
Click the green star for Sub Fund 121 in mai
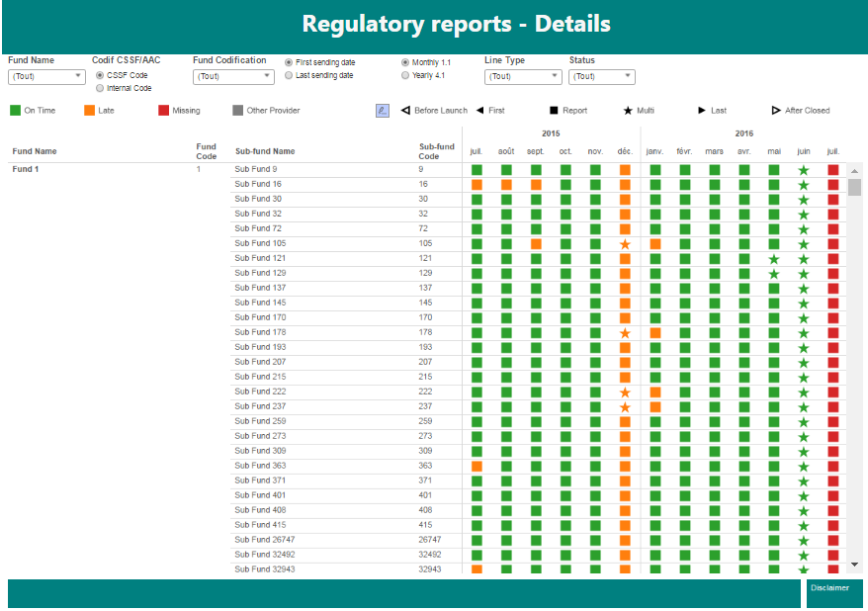774,259
